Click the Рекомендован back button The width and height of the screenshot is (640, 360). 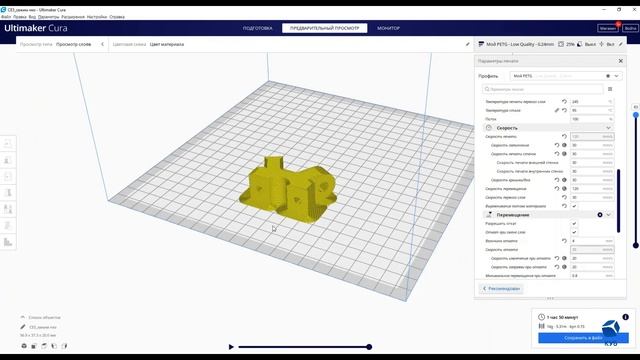pyautogui.click(x=501, y=289)
